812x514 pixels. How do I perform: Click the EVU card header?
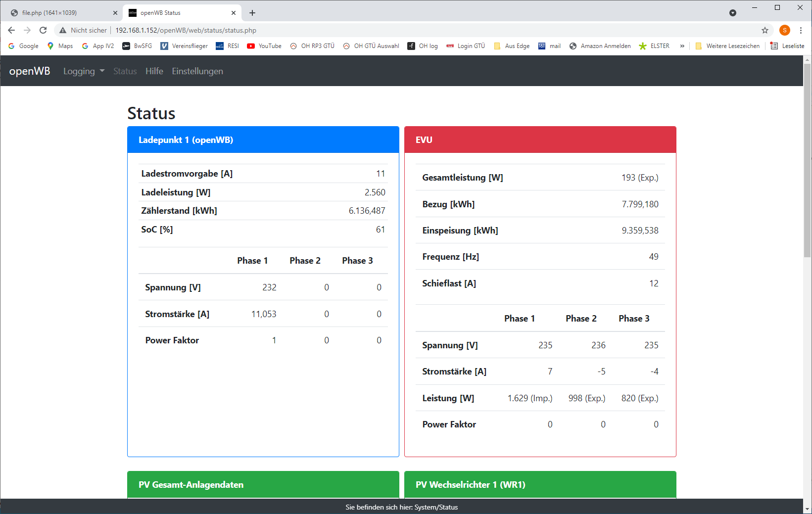[x=540, y=140]
